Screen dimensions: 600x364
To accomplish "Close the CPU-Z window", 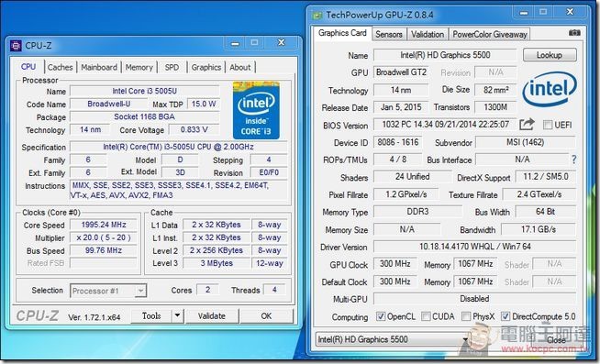I will [x=282, y=42].
